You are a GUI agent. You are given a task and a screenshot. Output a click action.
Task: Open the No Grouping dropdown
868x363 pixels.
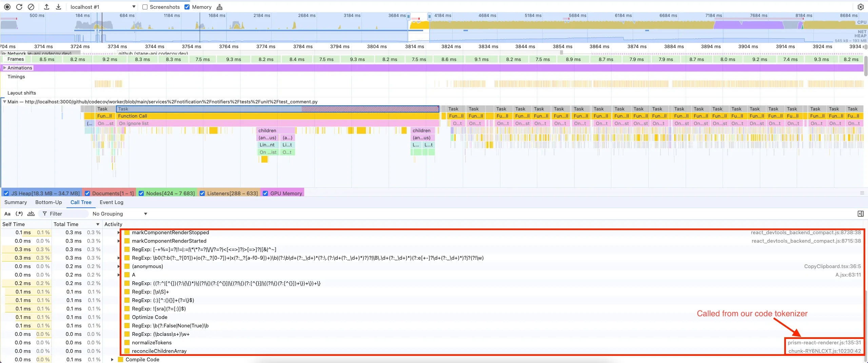point(120,214)
